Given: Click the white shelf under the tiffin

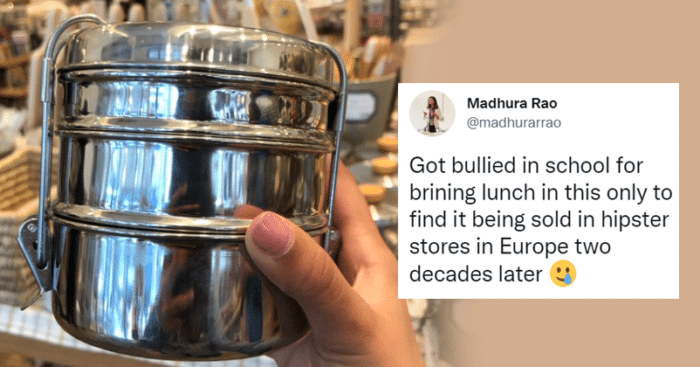Looking at the screenshot, I should 27,333.
